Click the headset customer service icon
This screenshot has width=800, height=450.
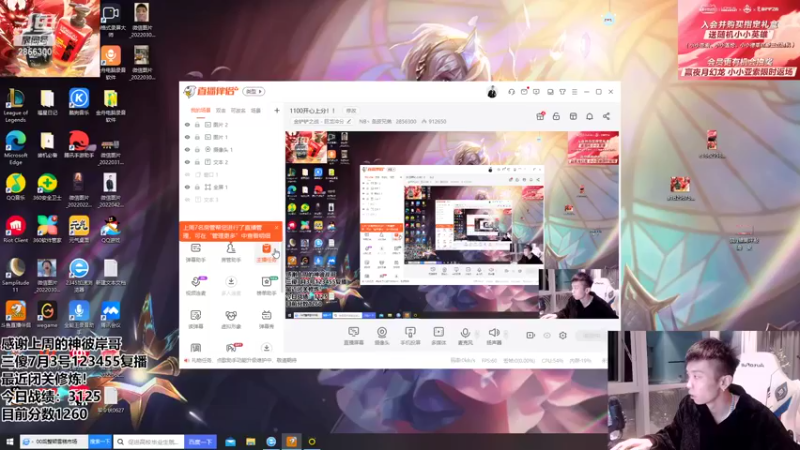(511, 92)
